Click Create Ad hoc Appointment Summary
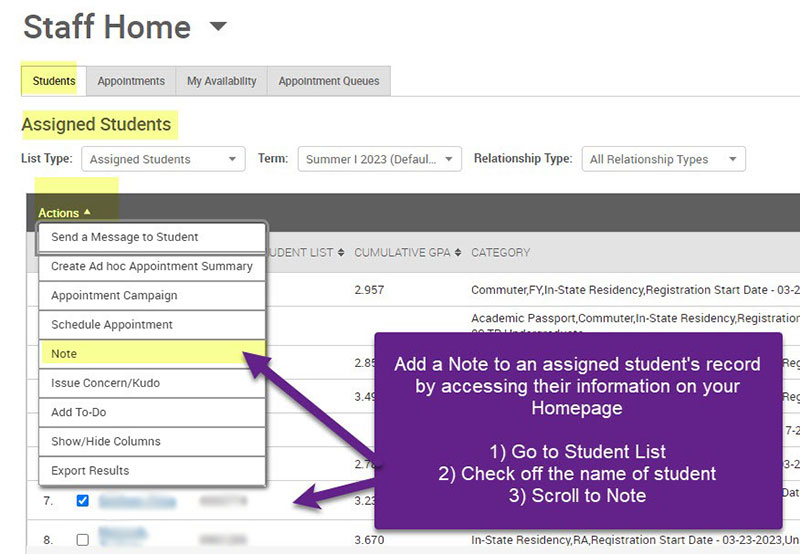The image size is (800, 554). tap(152, 267)
